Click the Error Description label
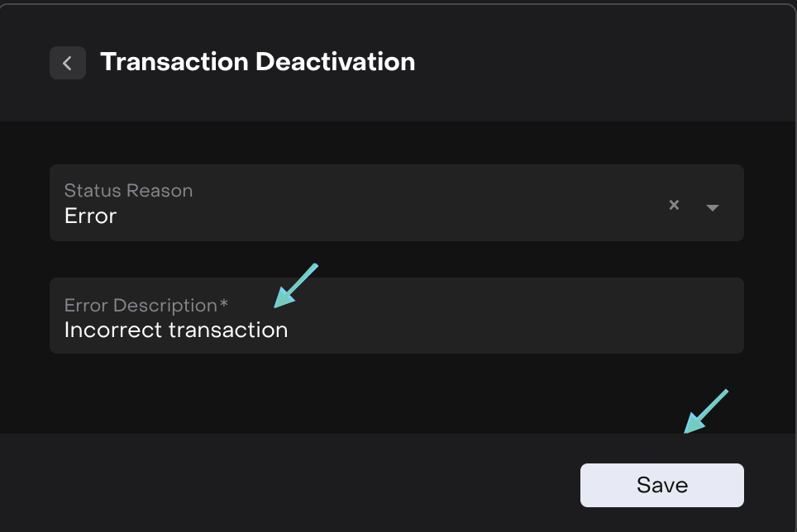The image size is (797, 532). pyautogui.click(x=141, y=306)
